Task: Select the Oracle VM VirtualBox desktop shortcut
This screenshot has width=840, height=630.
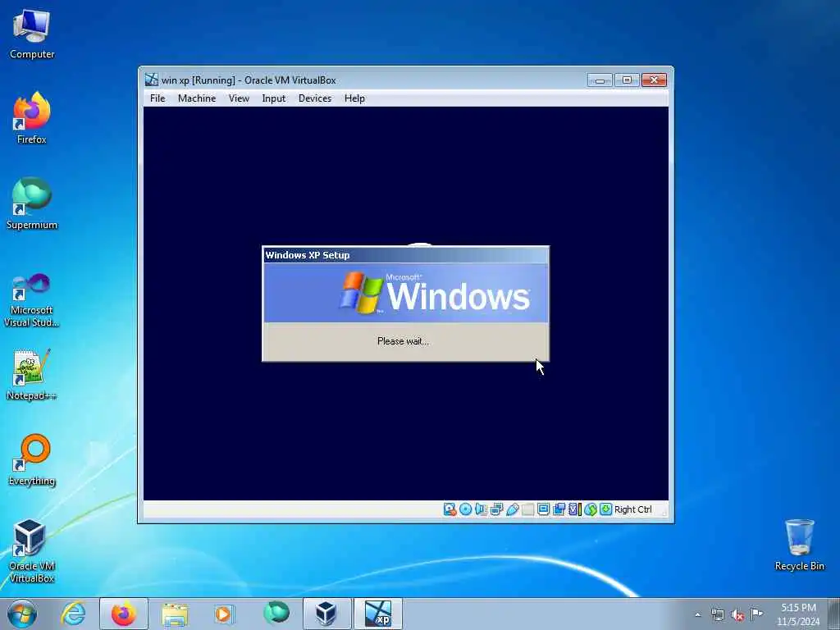Action: [x=32, y=551]
